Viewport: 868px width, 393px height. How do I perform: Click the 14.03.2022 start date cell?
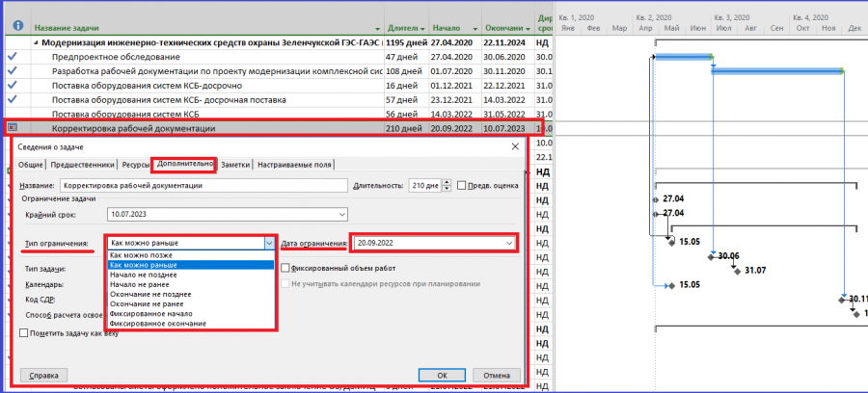[x=455, y=114]
